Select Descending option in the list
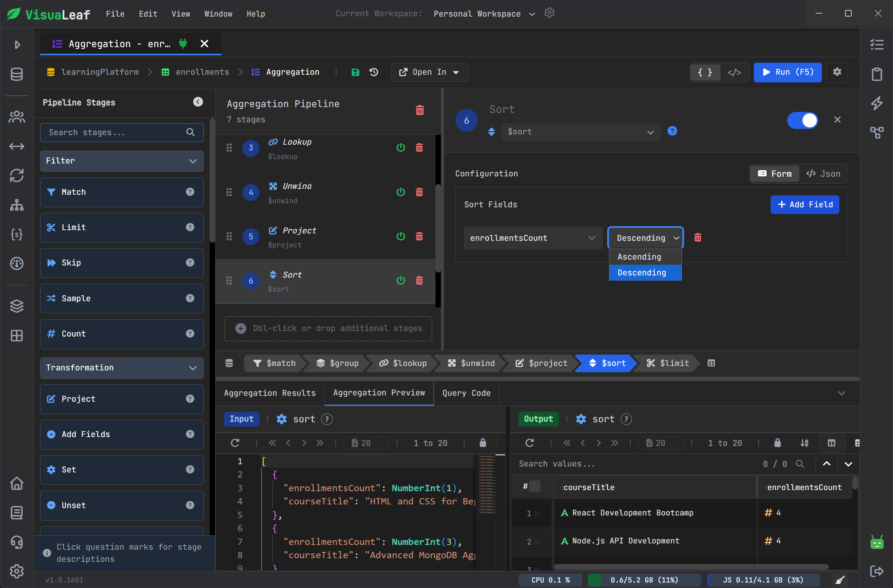Screen dimensions: 893x588 645,272
